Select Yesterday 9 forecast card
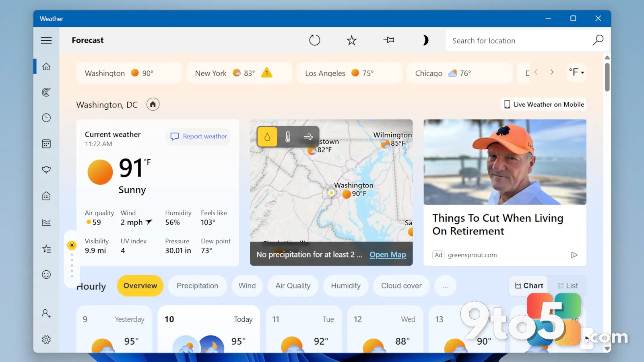Image resolution: width=644 pixels, height=362 pixels. 114,329
